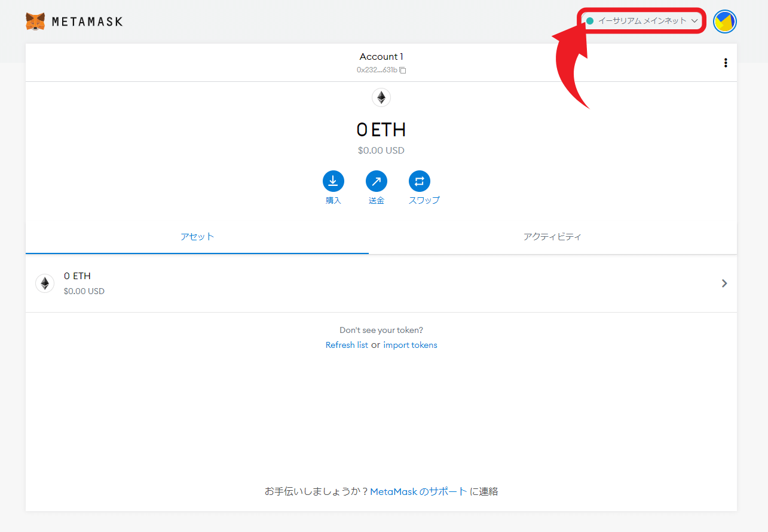Click the $0.00 USD value under balance
Image resolution: width=768 pixels, height=532 pixels.
pos(381,151)
